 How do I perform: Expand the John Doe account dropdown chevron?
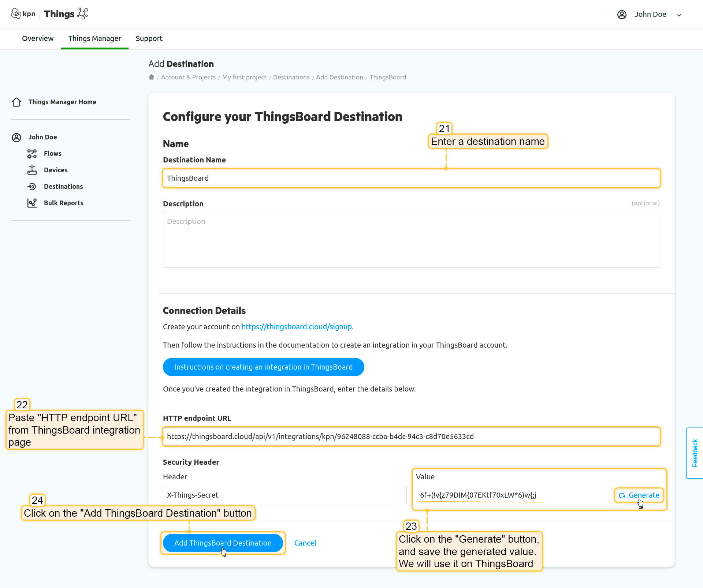[679, 15]
